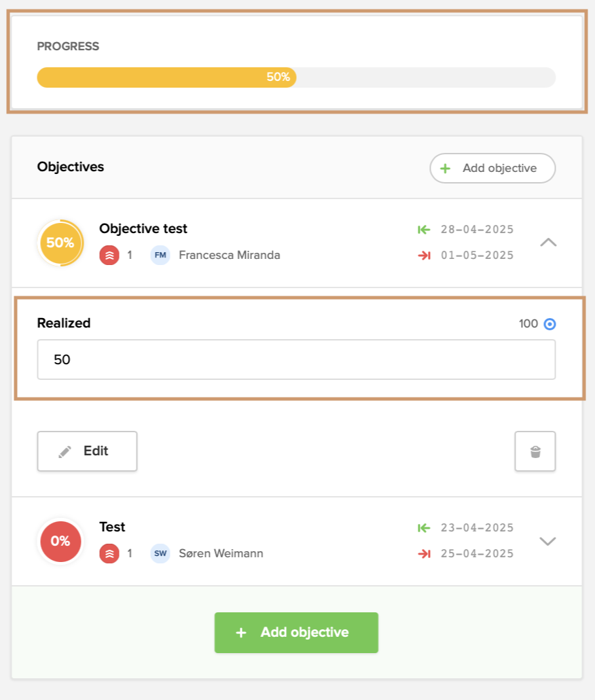Click the blue target icon beside 100
Screen dimensions: 595x700
(550, 324)
